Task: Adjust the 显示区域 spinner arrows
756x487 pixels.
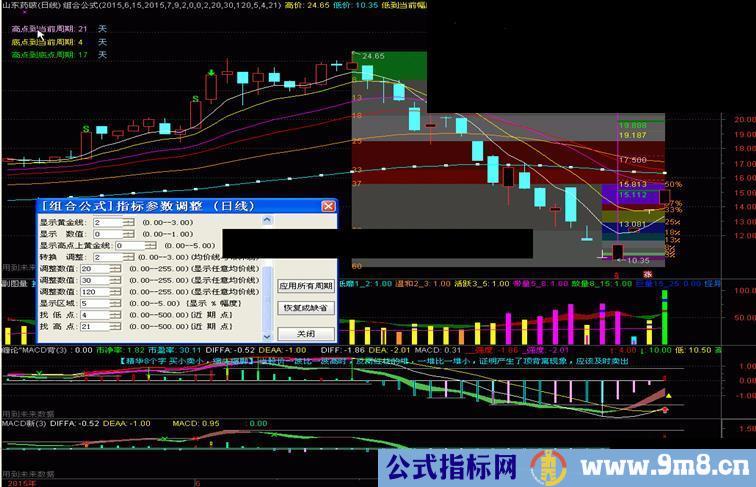Action: point(117,303)
